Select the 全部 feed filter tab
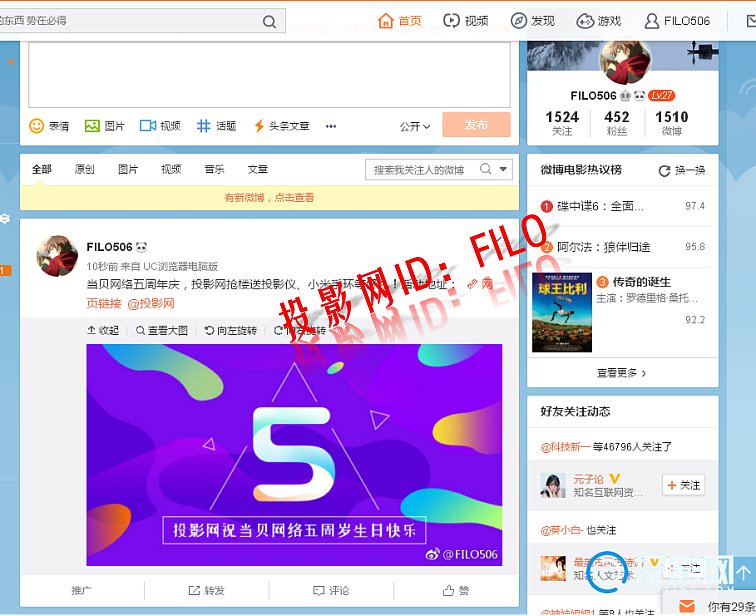756x616 pixels. click(41, 169)
